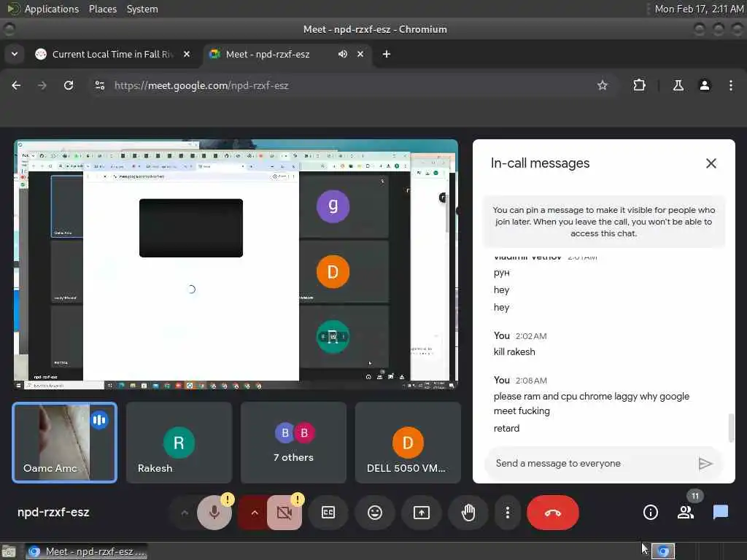Open more options three-dot menu in call bar
747x560 pixels.
point(508,513)
